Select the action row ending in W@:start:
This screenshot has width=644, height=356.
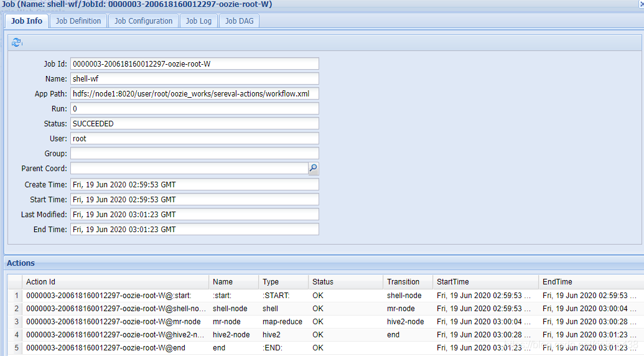(325, 296)
